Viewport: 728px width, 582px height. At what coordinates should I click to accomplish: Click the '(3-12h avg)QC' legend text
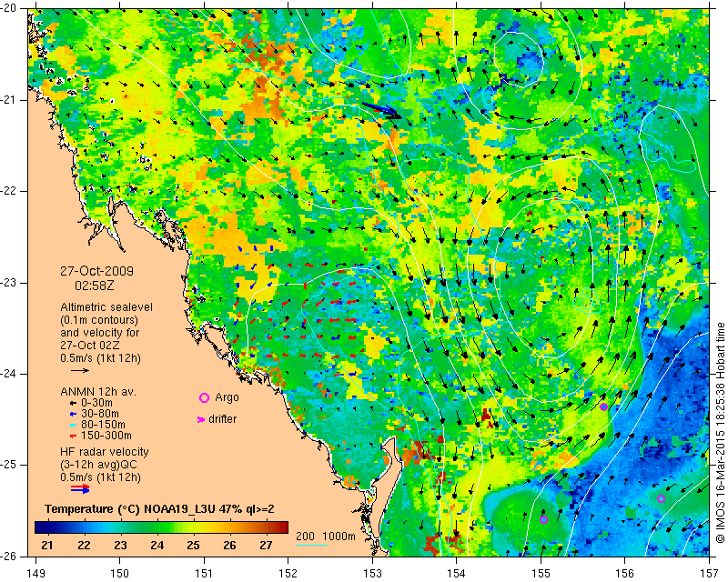pyautogui.click(x=98, y=465)
